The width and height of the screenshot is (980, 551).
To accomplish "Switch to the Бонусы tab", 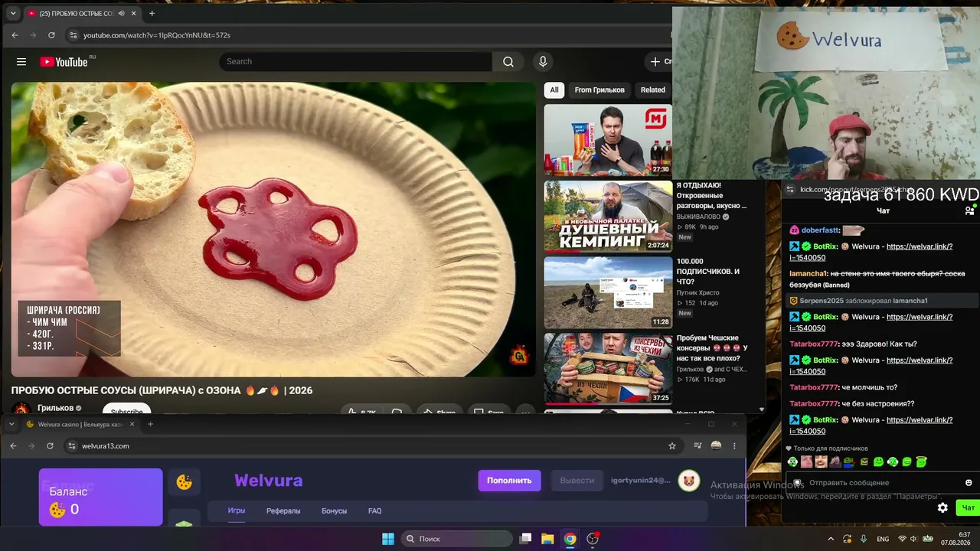I will tap(334, 510).
